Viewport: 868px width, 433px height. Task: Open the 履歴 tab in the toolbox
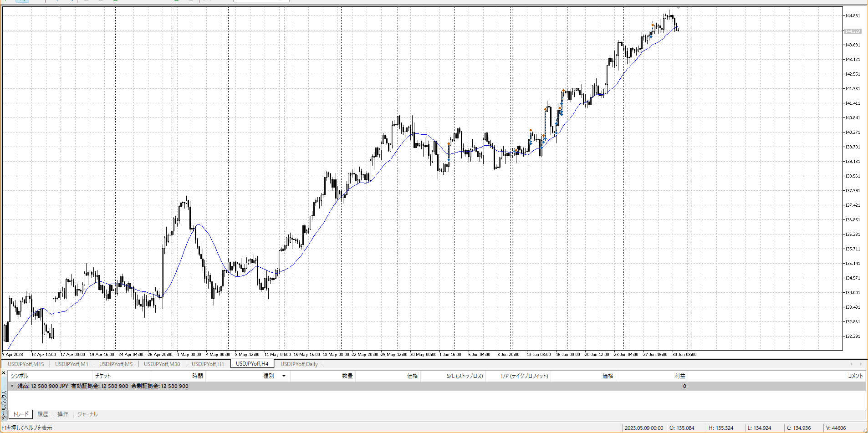(43, 414)
